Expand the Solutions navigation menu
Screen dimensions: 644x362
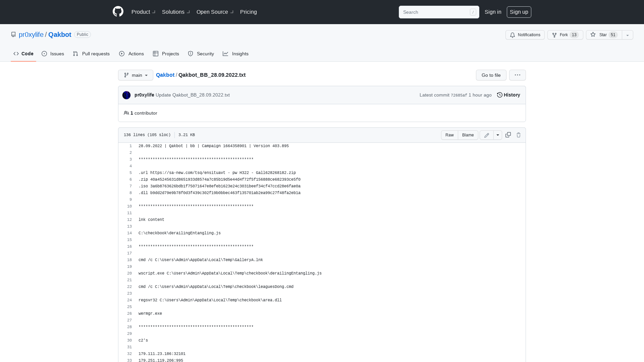click(175, 12)
